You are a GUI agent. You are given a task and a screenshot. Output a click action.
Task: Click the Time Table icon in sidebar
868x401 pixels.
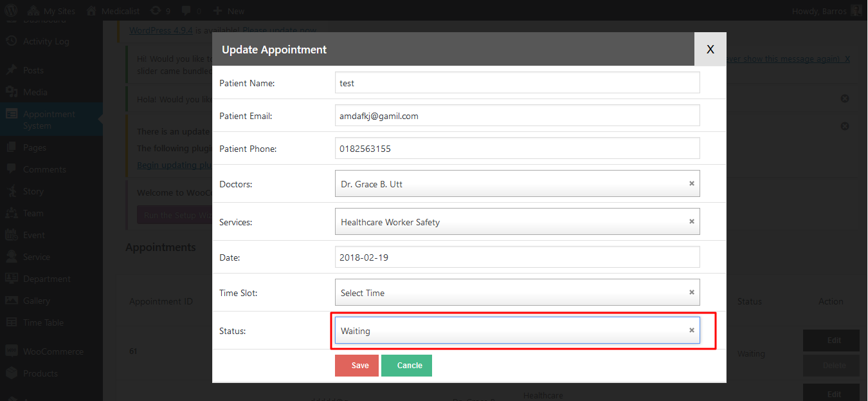coord(12,322)
